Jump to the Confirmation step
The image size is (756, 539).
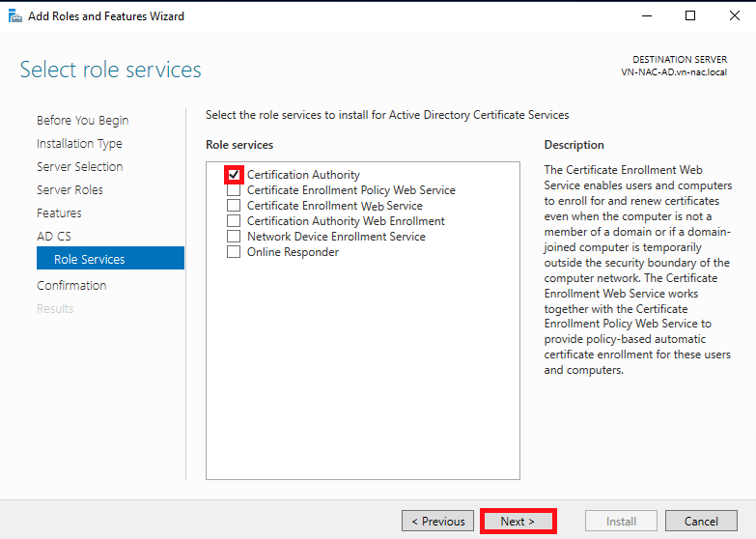coord(71,286)
